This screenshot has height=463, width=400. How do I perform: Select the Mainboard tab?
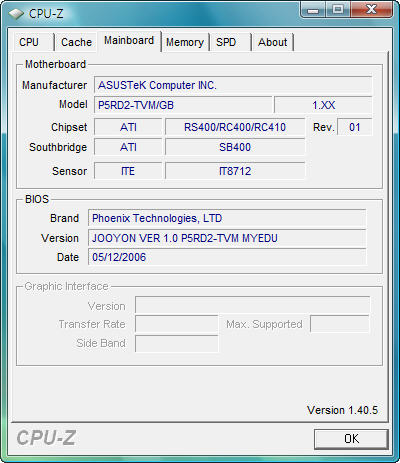point(129,41)
